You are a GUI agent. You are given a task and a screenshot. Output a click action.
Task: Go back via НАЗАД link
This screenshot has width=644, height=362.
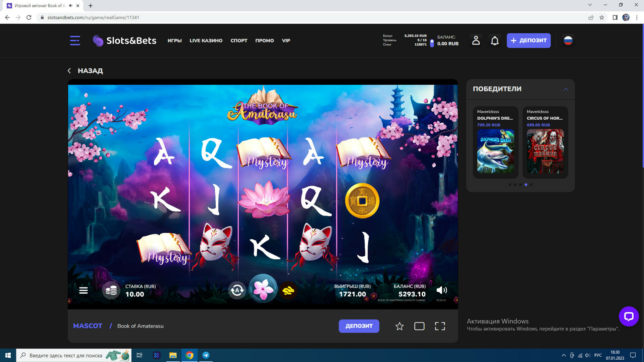pyautogui.click(x=86, y=71)
